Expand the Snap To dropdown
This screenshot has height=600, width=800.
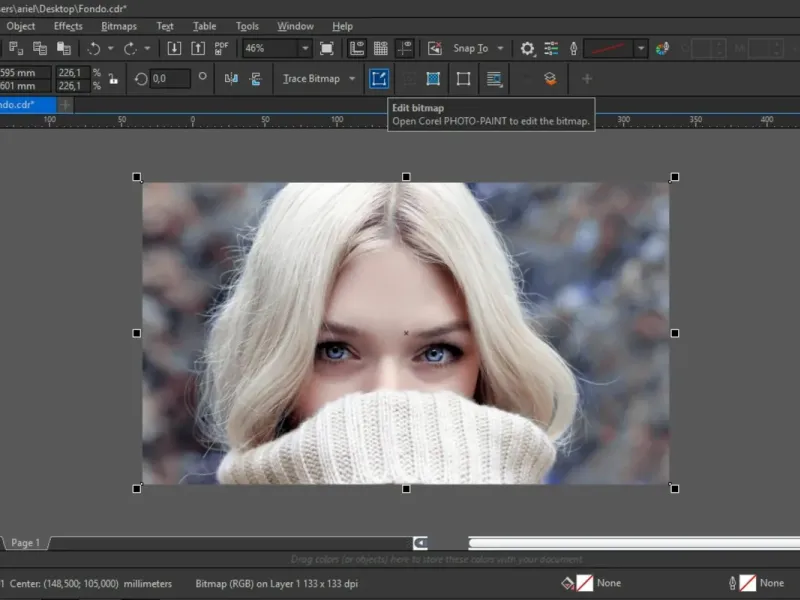point(500,48)
